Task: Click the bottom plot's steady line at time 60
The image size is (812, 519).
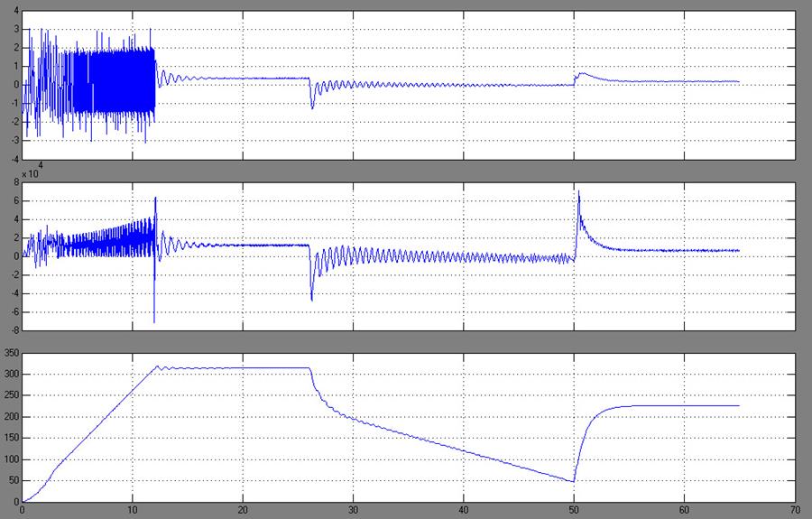Action: pos(684,405)
